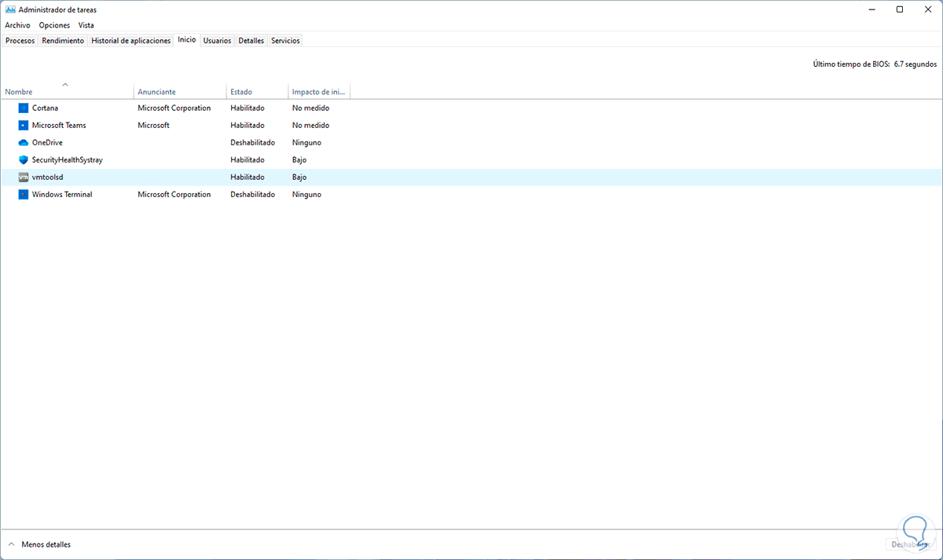
Task: Click vmtoolsd's Bajo impact value
Action: pos(299,177)
